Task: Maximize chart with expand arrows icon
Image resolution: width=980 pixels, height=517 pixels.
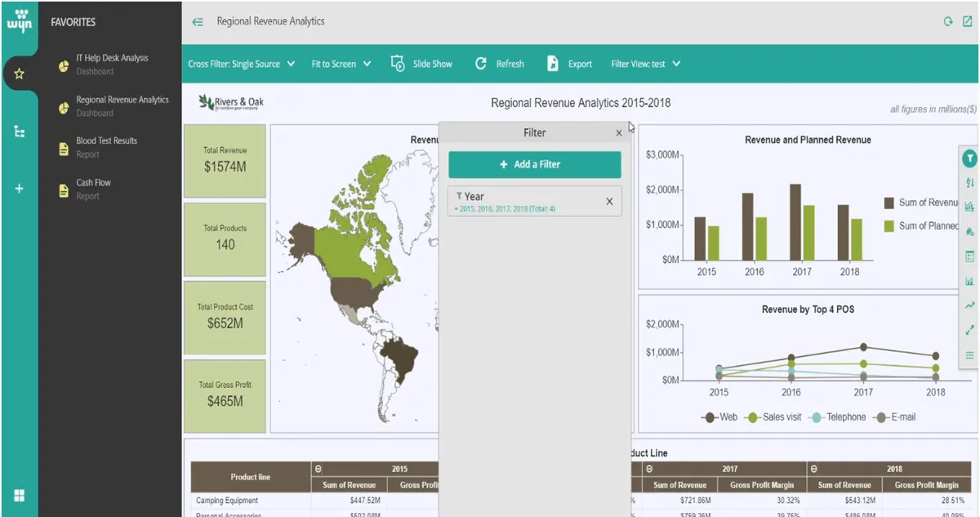Action: tap(969, 330)
